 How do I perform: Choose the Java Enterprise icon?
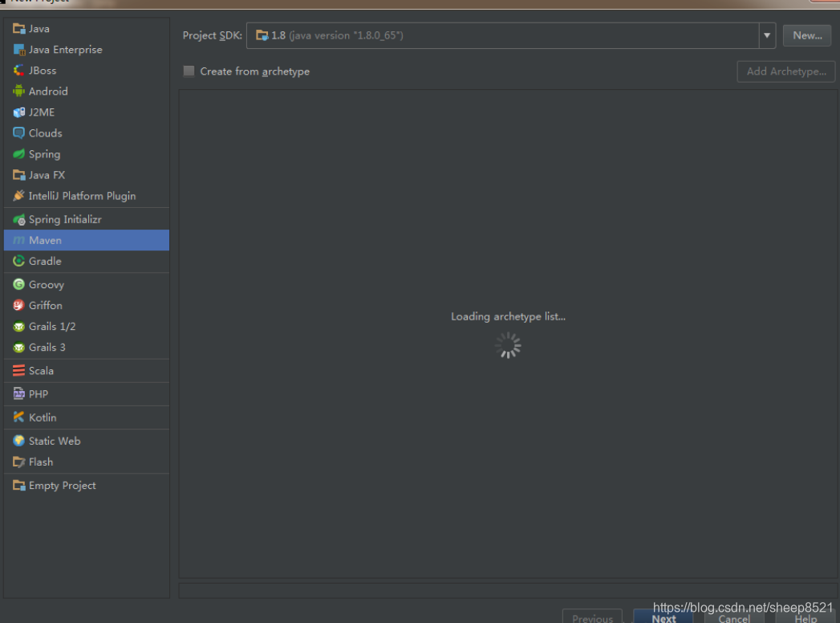pos(18,49)
